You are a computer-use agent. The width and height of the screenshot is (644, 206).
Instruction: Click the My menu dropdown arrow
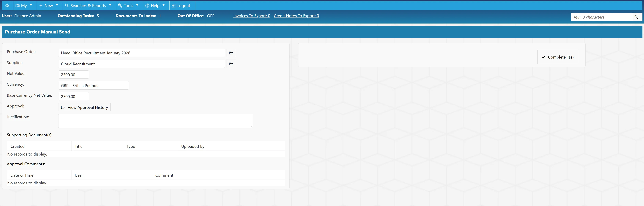click(x=31, y=5)
